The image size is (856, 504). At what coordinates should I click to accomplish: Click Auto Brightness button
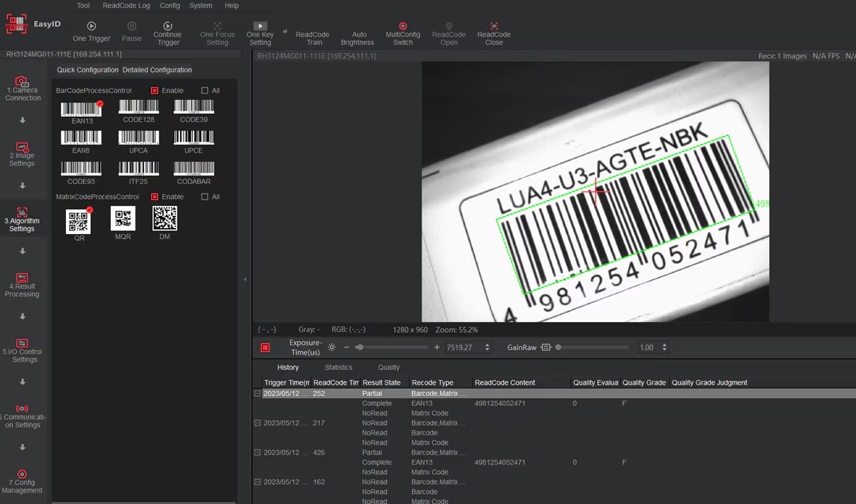point(358,38)
